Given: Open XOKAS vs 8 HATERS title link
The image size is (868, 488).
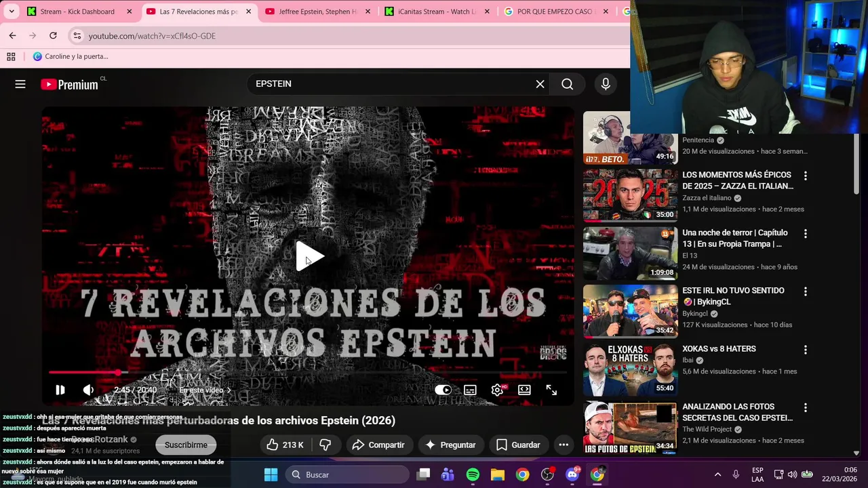Looking at the screenshot, I should click(x=719, y=349).
